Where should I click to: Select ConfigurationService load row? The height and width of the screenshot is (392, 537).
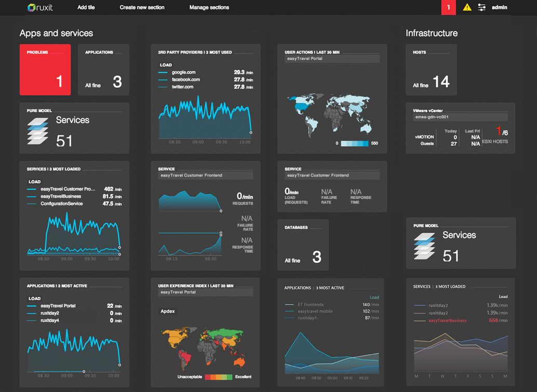pyautogui.click(x=74, y=204)
